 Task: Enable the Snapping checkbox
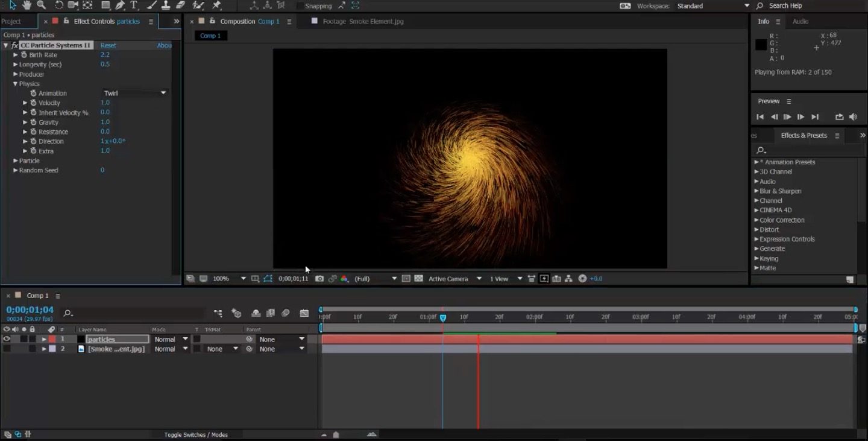[300, 6]
